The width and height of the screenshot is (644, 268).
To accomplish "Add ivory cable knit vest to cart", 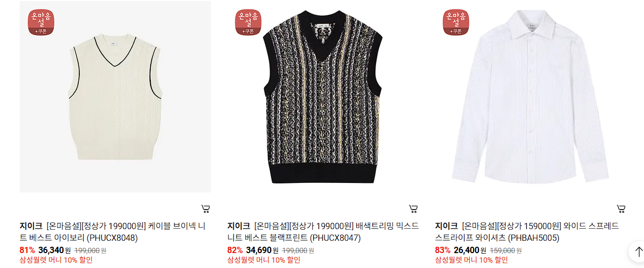I will point(206,208).
